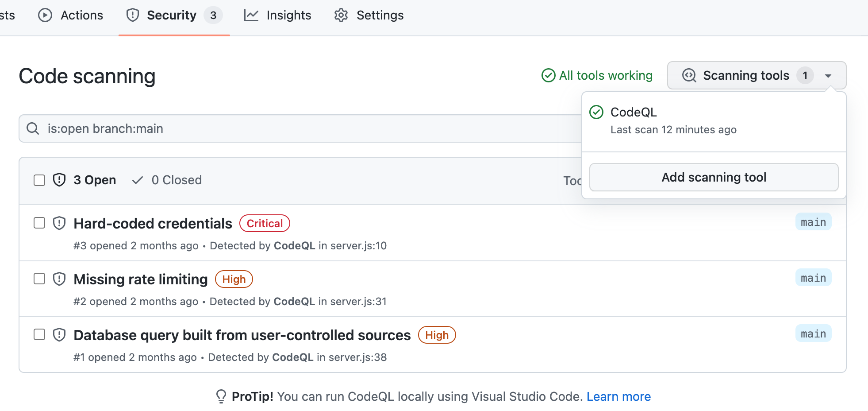Select the select-all alerts checkbox

(x=39, y=180)
